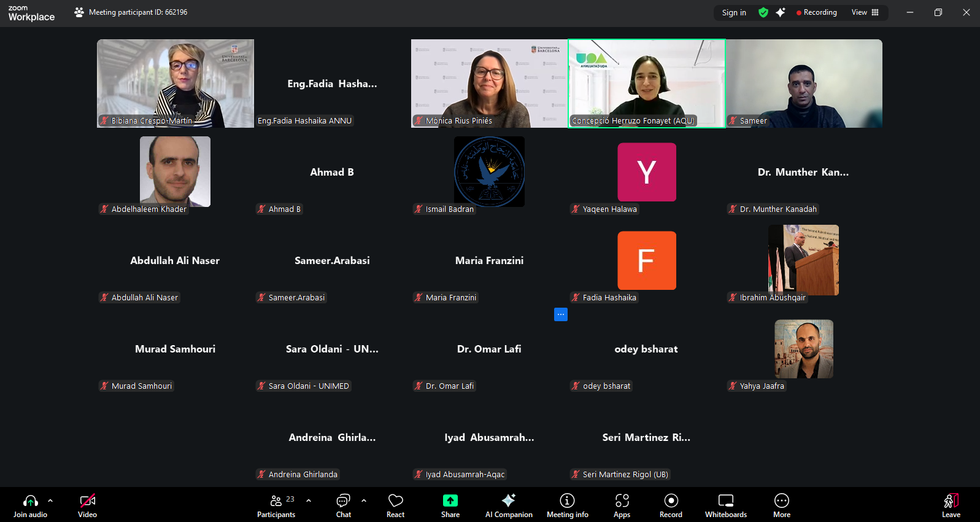This screenshot has height=522, width=980.
Task: Open the View layout menu
Action: coord(865,12)
